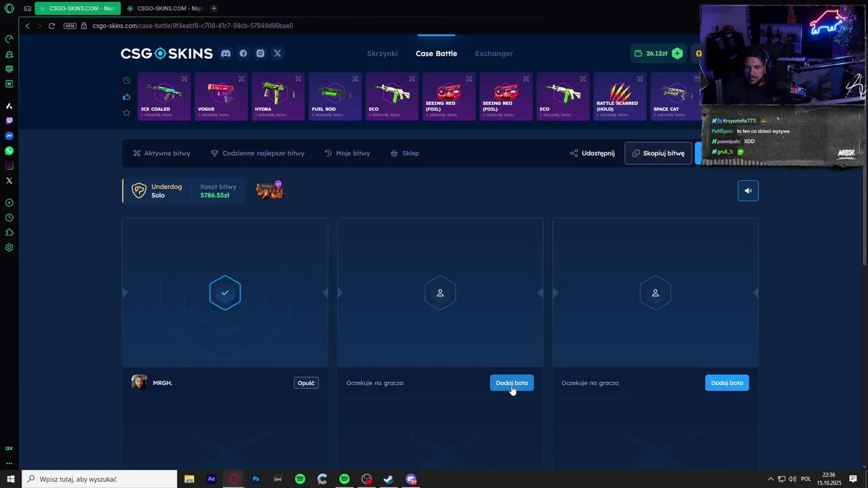The image size is (868, 488).
Task: Open the ICE COALED drop card
Action: point(164,97)
